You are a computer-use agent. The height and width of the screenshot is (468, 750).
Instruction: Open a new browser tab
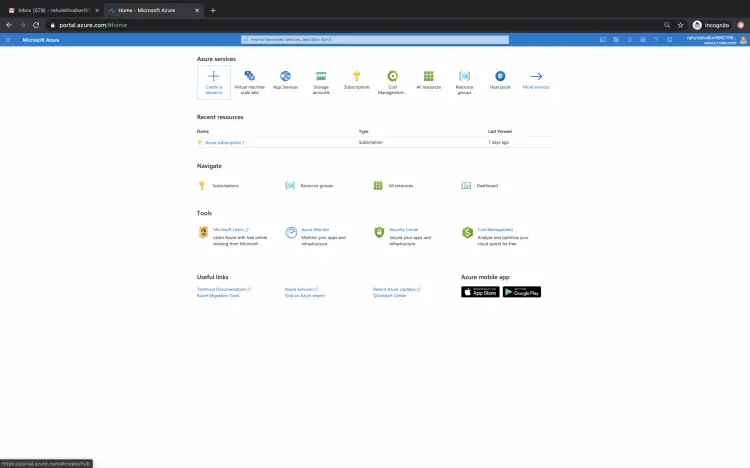click(213, 10)
